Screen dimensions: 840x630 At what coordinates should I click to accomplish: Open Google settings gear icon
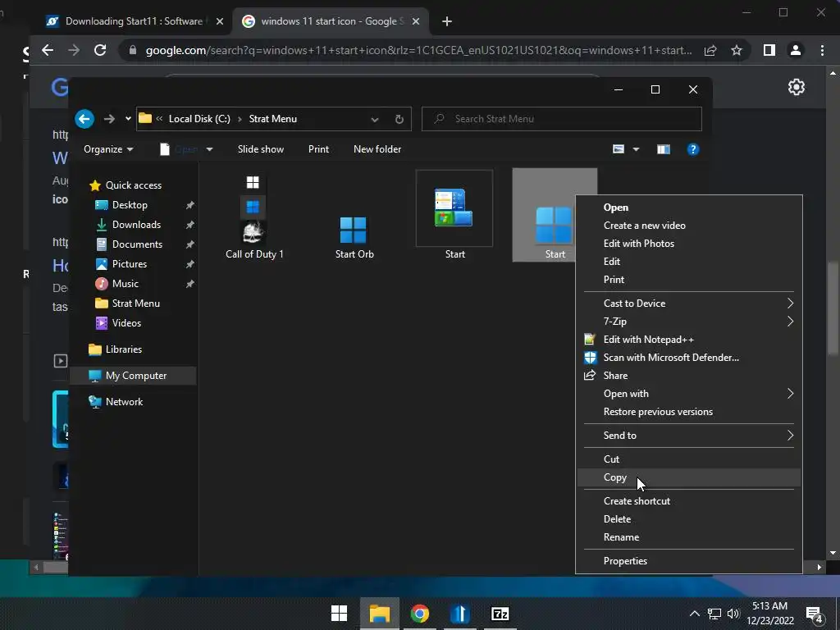click(x=796, y=87)
